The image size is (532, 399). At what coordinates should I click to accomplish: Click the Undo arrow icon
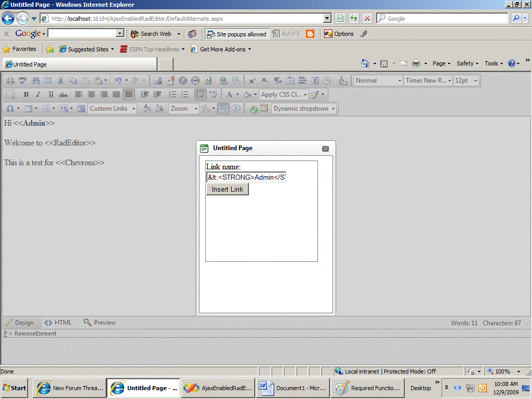(x=118, y=81)
